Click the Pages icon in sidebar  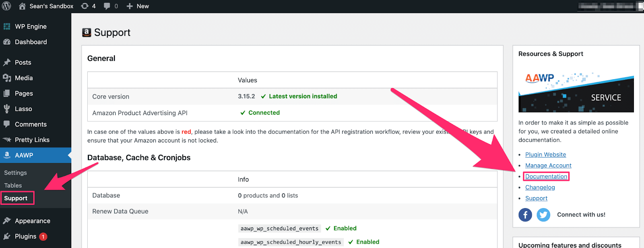(x=7, y=93)
